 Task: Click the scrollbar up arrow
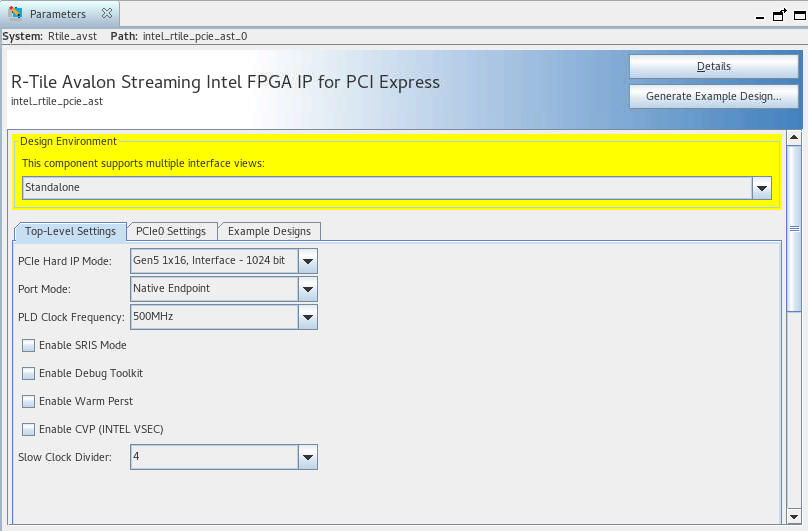coord(795,138)
